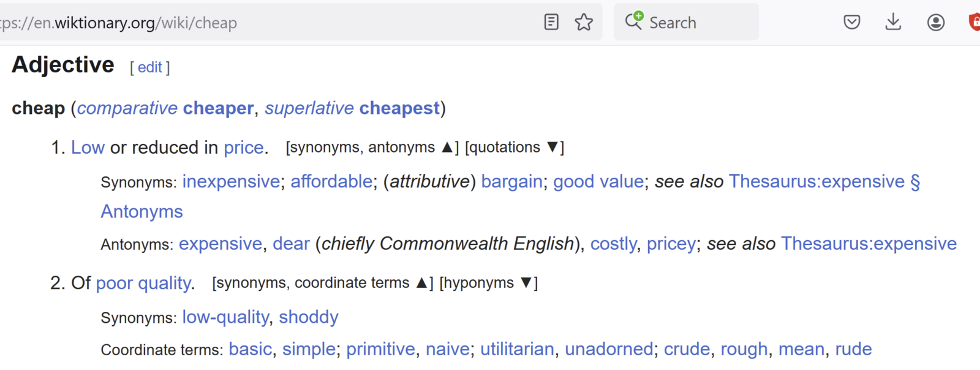Open the 'inexpensive' synonym link
This screenshot has height=370, width=980.
pos(231,182)
